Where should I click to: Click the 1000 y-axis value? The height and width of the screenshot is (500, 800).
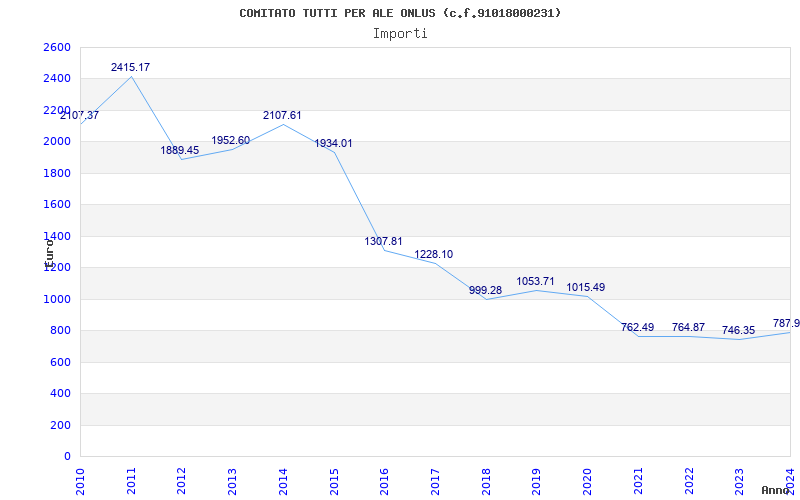57,299
